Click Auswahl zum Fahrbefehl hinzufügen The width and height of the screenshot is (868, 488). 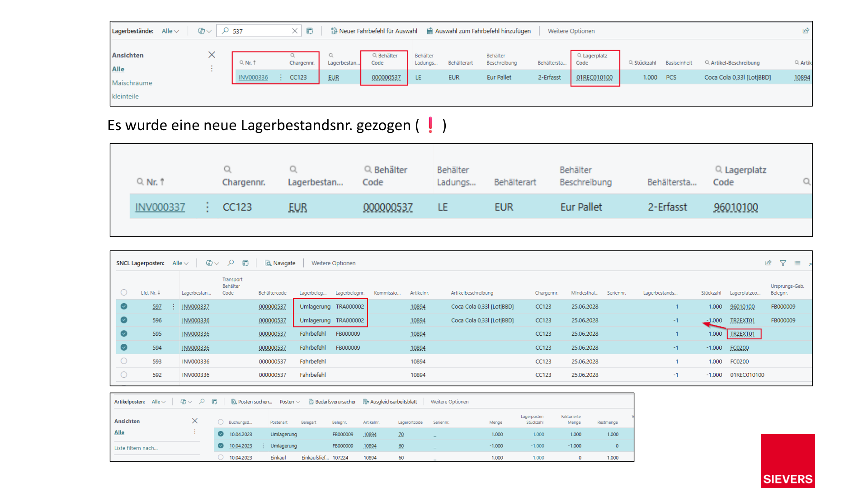tap(479, 31)
